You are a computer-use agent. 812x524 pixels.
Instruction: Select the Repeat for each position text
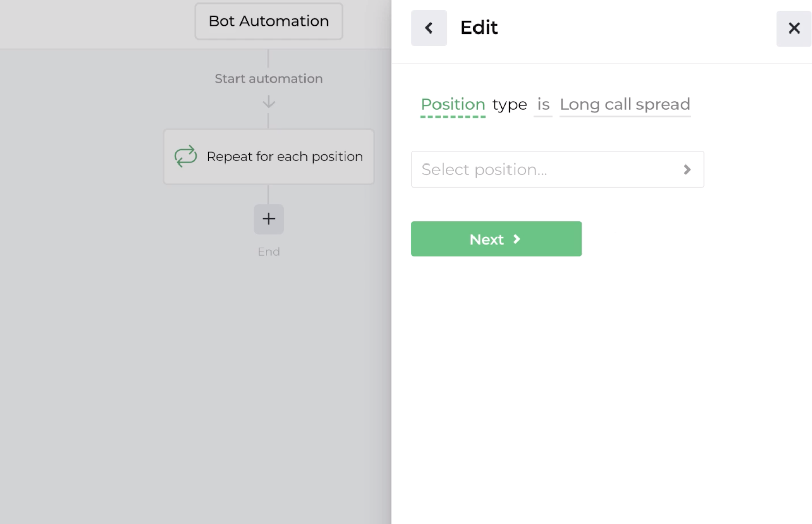(x=285, y=157)
